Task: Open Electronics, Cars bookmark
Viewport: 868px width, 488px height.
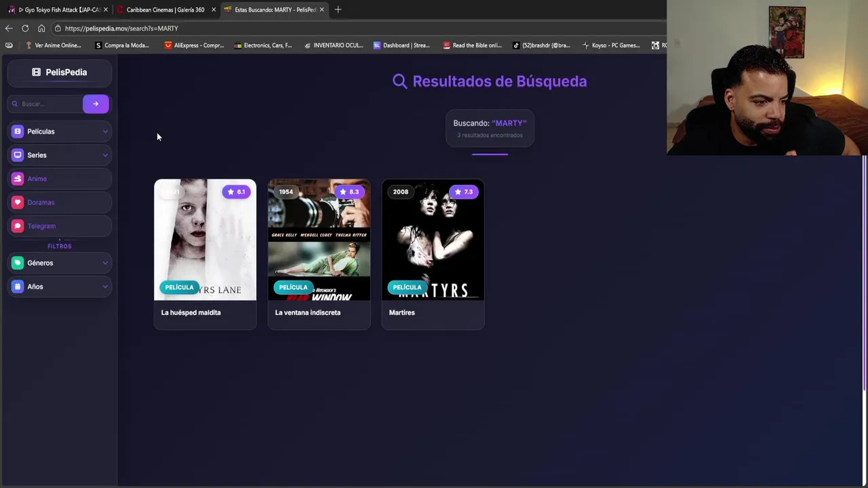Action: (x=263, y=45)
